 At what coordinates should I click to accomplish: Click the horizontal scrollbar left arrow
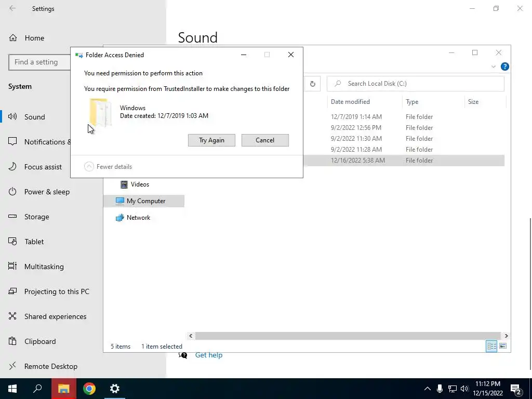click(191, 336)
